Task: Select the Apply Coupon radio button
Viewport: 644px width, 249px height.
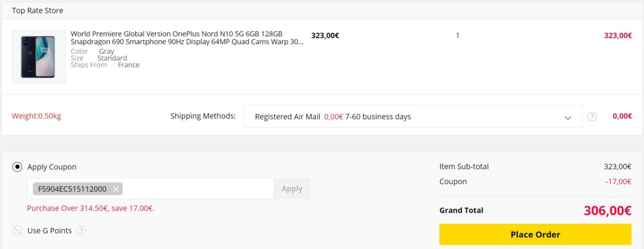Action: [17, 167]
